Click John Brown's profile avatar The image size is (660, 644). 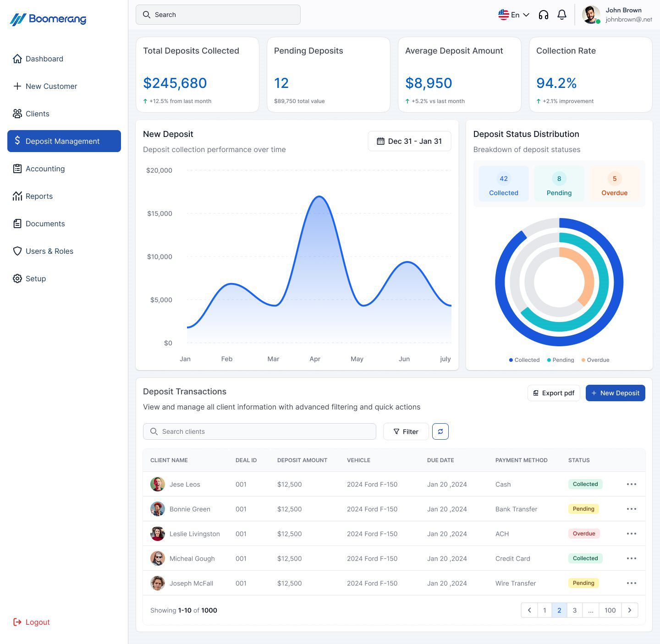click(591, 15)
